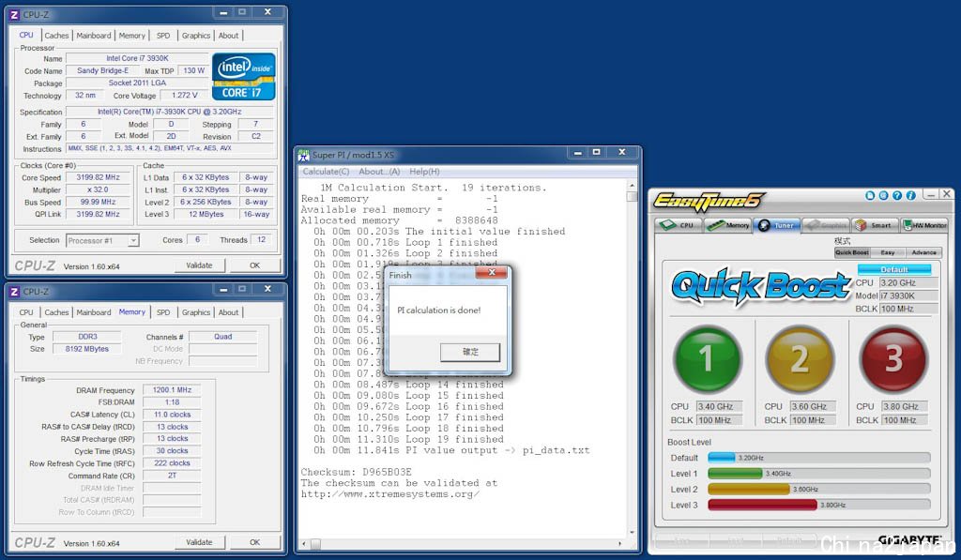The image size is (961, 560).
Task: Open SPD tab in upper CPU-Z window
Action: click(163, 36)
